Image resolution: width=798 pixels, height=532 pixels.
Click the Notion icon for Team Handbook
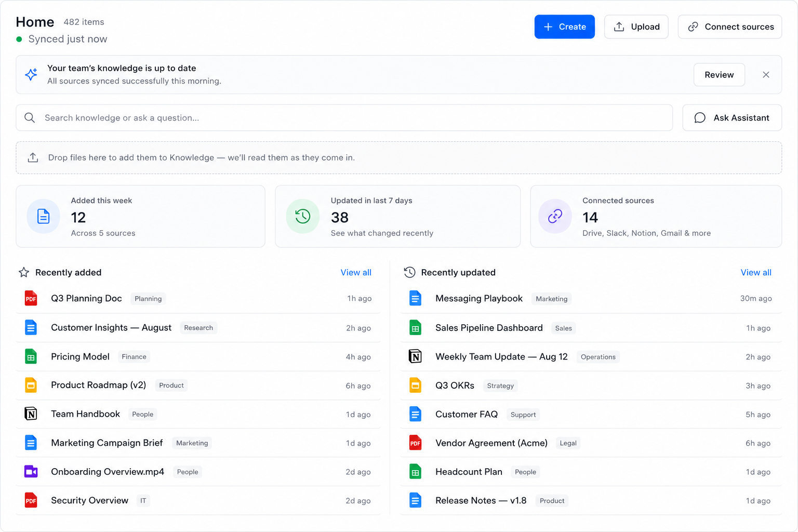[31, 414]
